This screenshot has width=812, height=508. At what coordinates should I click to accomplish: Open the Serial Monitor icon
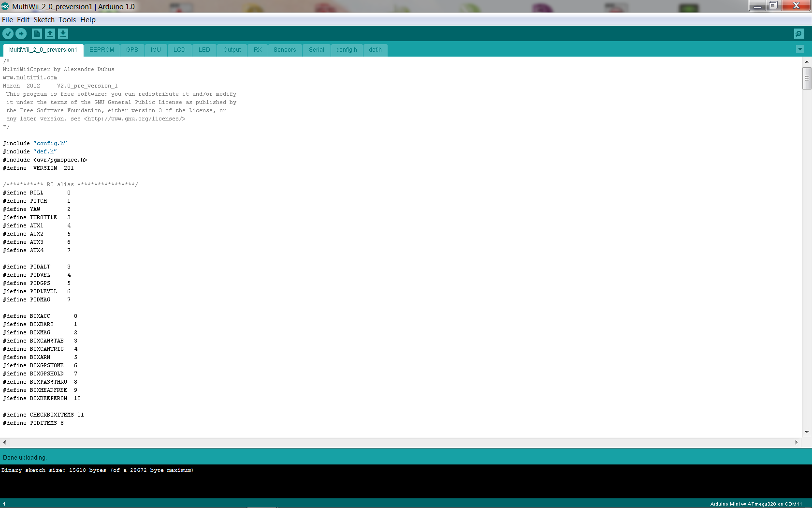799,33
